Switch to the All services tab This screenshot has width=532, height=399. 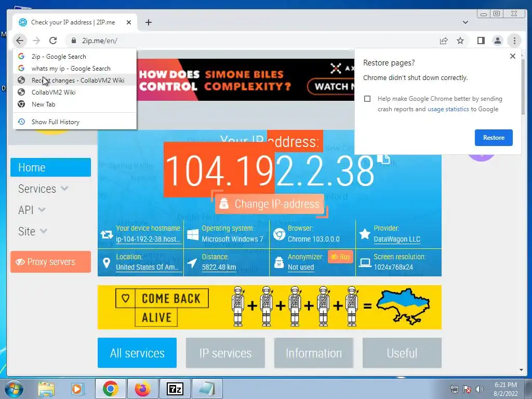click(x=137, y=353)
